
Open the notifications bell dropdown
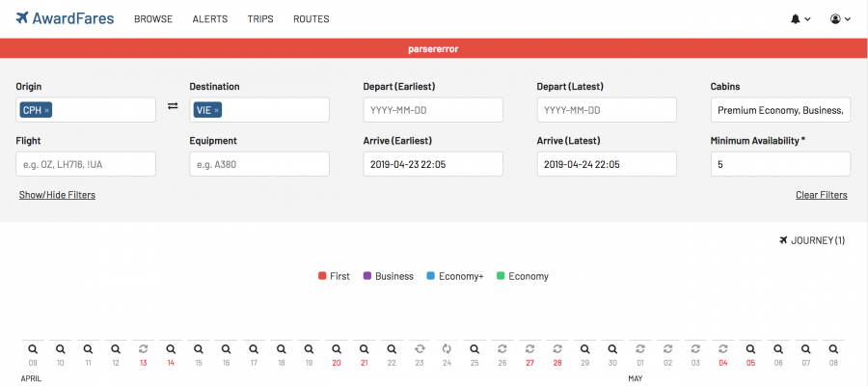coord(800,19)
